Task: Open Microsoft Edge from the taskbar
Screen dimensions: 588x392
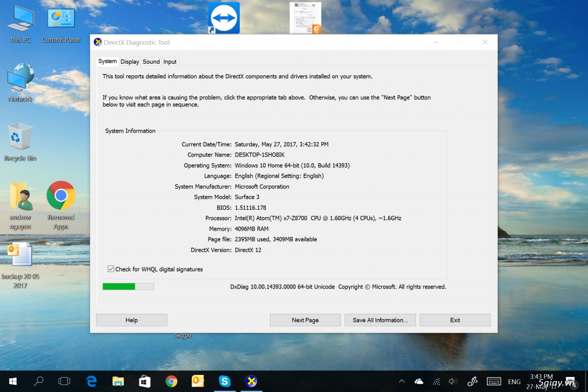Action: tap(91, 381)
